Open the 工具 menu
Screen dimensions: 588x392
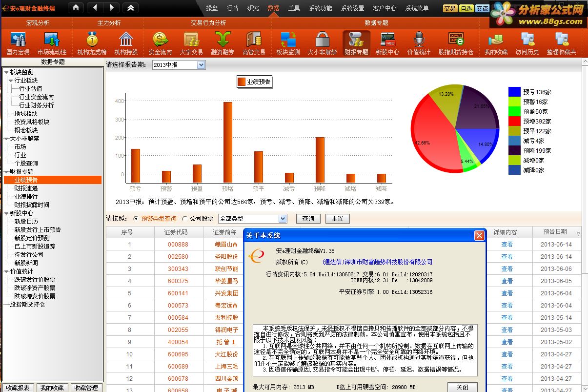(294, 8)
